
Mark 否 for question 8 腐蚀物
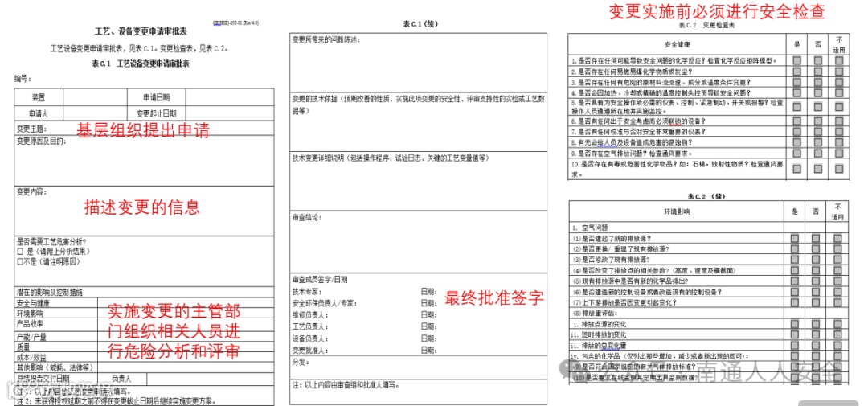point(817,142)
